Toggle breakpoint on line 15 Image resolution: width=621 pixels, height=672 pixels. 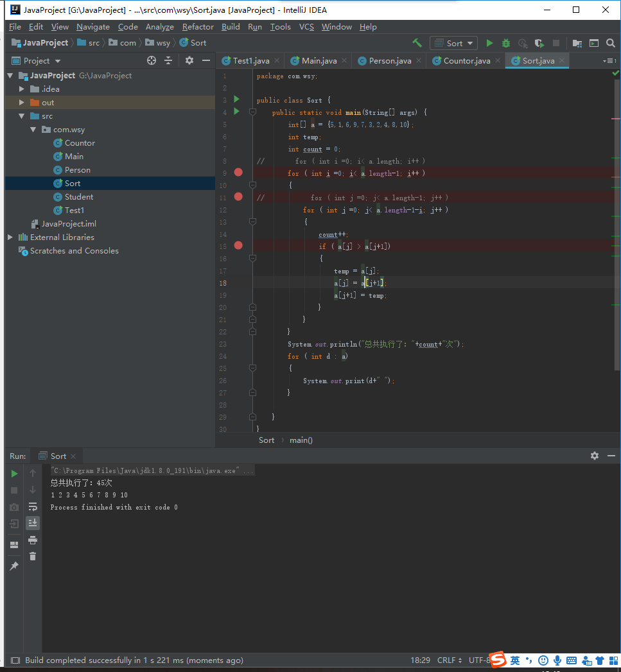point(238,246)
